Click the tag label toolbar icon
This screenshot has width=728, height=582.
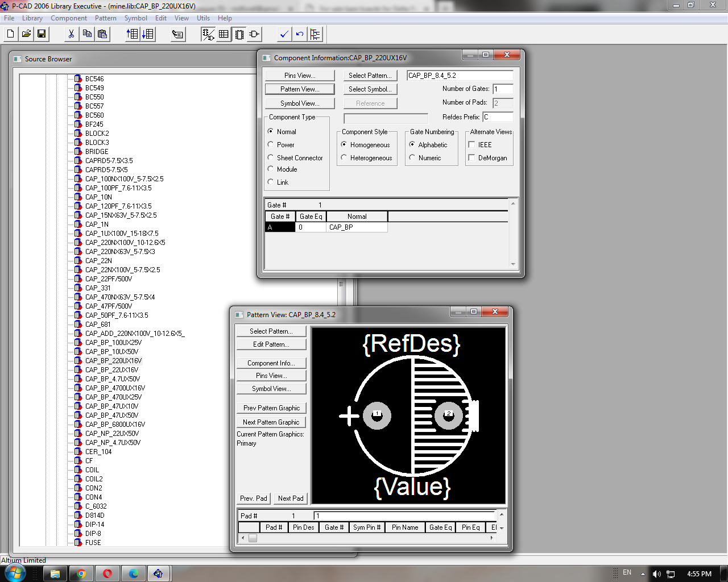coord(178,34)
